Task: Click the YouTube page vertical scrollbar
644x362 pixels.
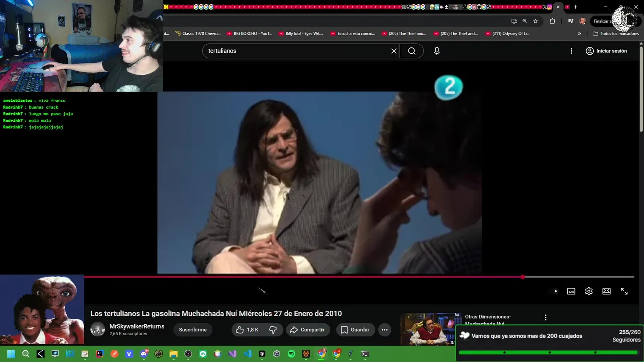Action: tap(641, 90)
